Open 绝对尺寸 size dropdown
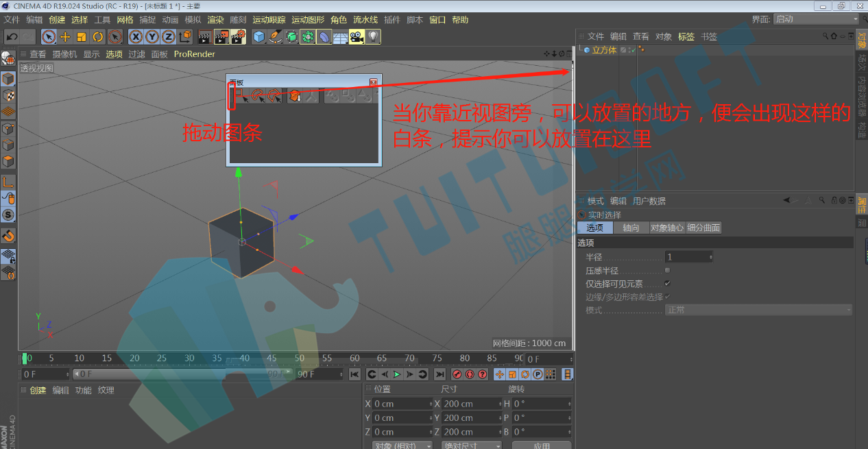 pos(472,446)
